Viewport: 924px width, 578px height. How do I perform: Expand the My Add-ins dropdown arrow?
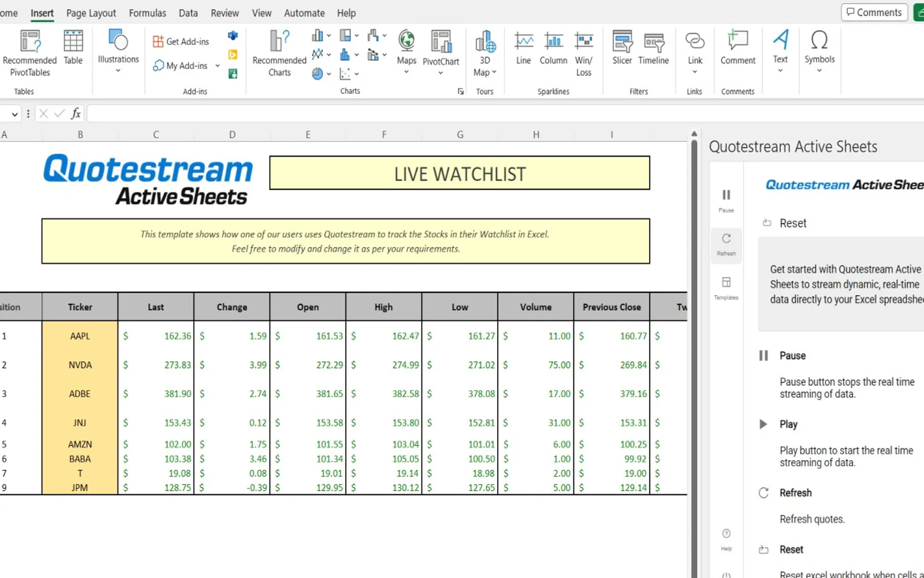pyautogui.click(x=218, y=66)
